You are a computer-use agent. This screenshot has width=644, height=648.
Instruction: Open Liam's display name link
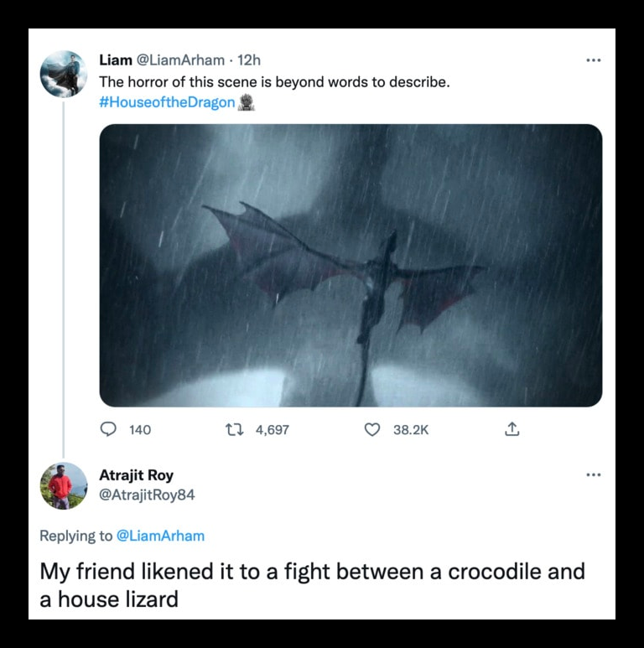(116, 60)
